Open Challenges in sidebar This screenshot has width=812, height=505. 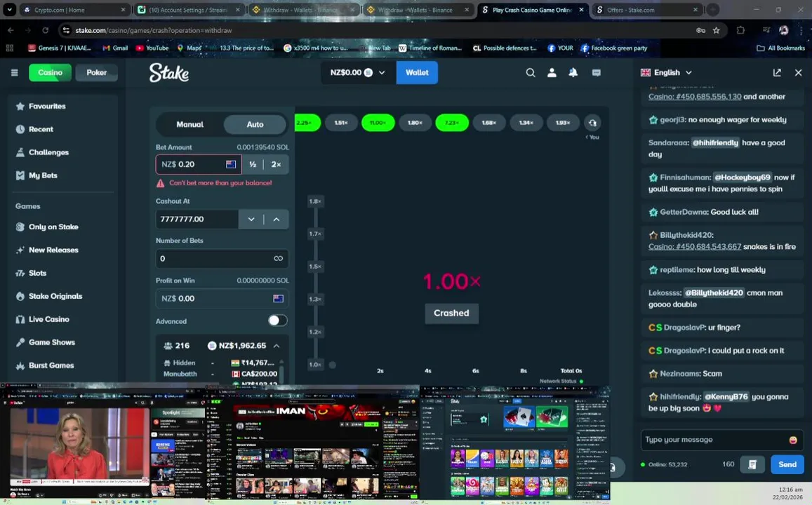tap(48, 152)
